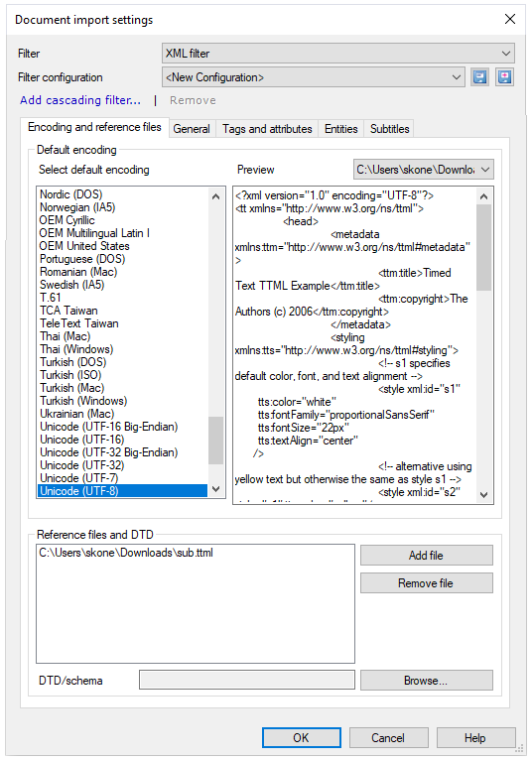Click the Cancel button

[x=388, y=738]
